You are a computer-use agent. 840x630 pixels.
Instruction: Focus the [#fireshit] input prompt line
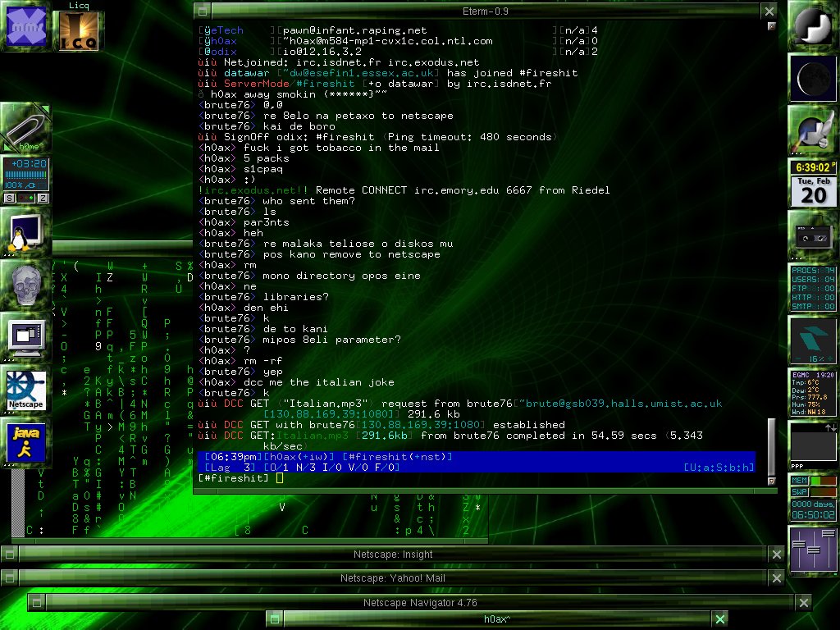[477, 478]
